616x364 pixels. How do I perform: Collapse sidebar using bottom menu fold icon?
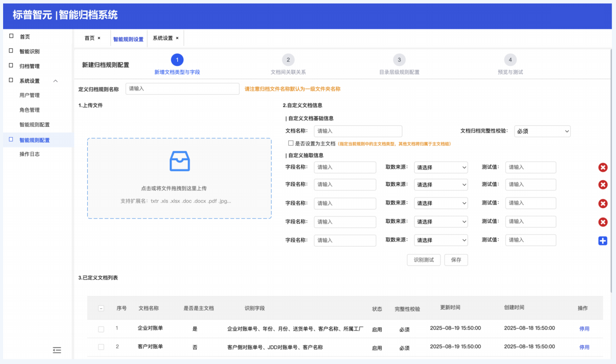57,350
